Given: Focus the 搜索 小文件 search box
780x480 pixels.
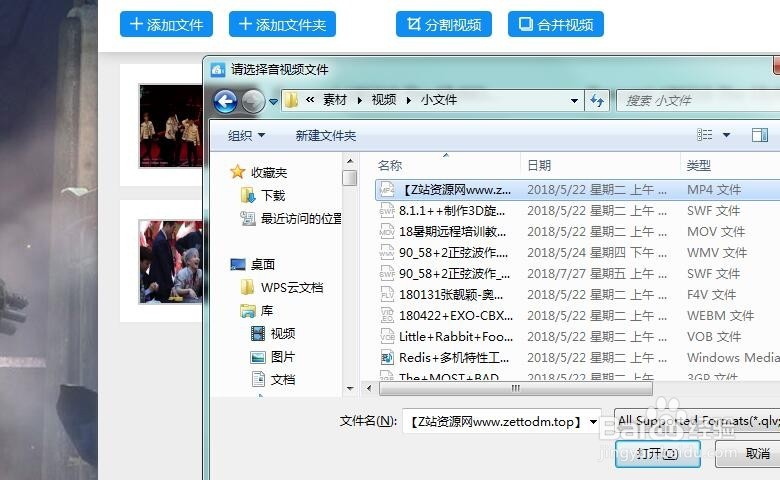Looking at the screenshot, I should [x=698, y=100].
